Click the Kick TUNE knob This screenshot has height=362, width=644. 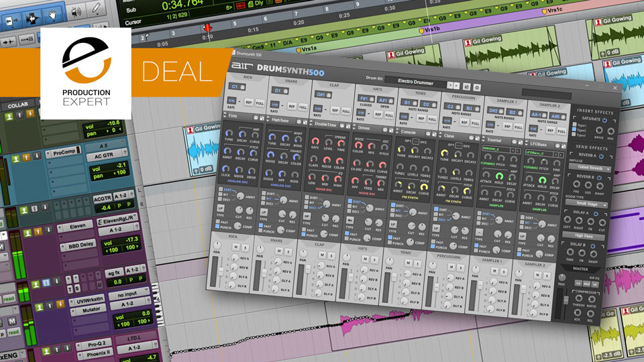pyautogui.click(x=229, y=133)
